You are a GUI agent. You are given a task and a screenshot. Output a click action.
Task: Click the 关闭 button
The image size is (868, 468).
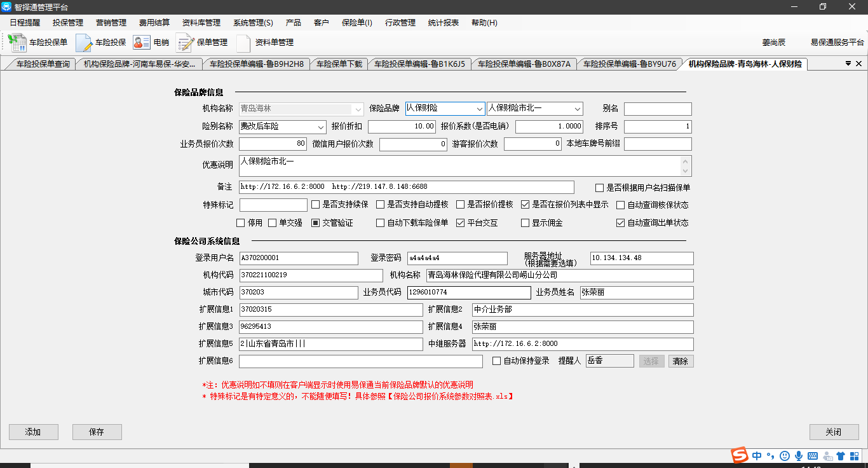coord(834,432)
